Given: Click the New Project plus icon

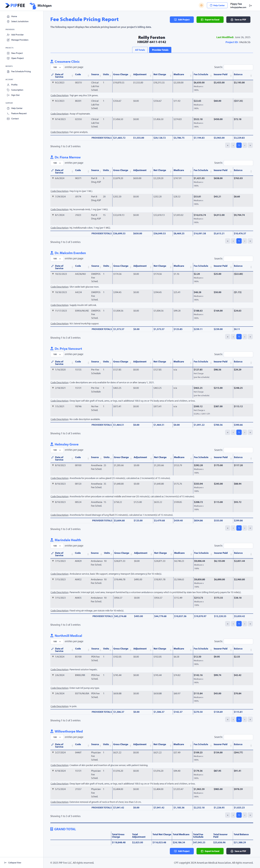Looking at the screenshot, I should (8, 53).
